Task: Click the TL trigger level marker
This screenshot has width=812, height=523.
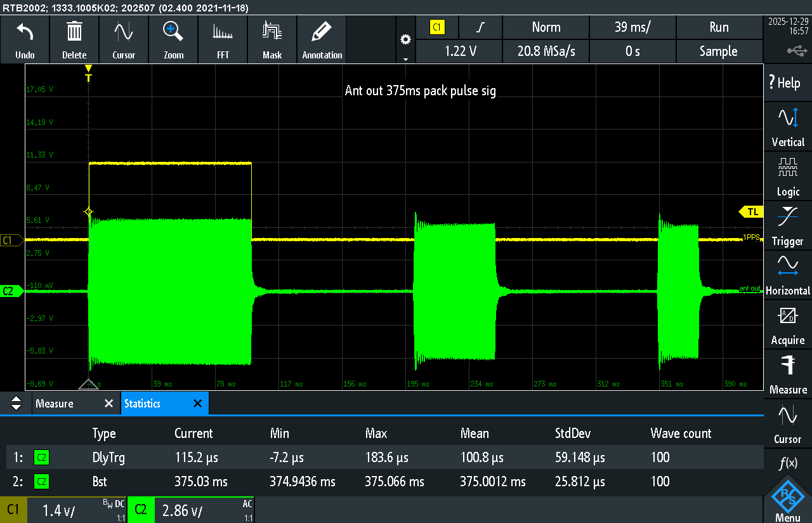Action: 752,212
